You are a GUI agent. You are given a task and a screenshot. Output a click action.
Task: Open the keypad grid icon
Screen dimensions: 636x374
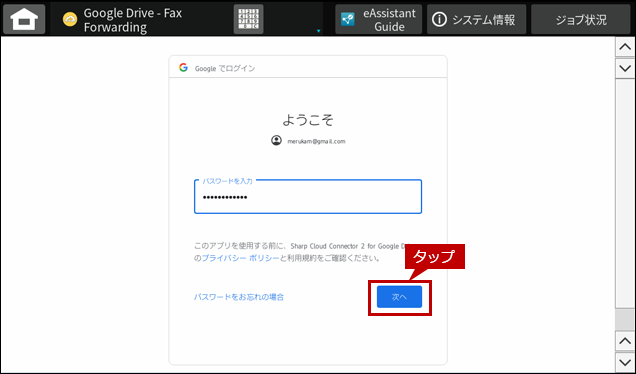(x=248, y=19)
